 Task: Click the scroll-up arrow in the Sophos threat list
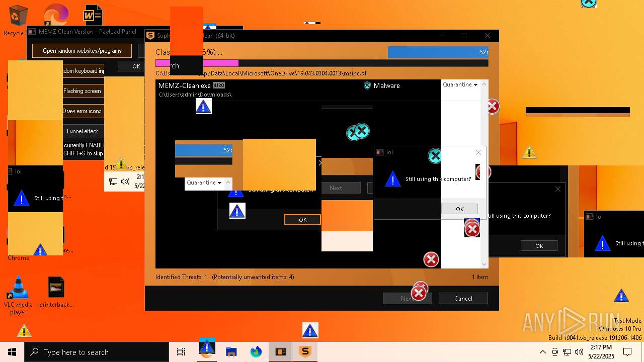tap(485, 84)
